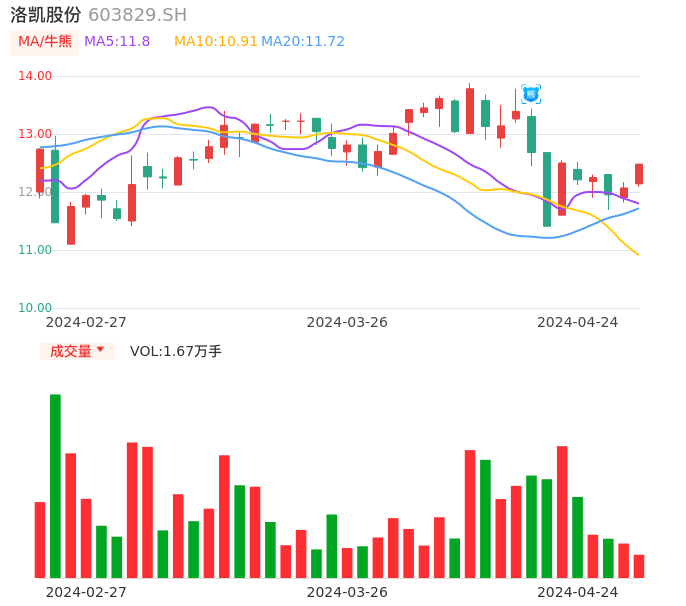Screen dimensions: 686x606
Task: Select the last red volume bar on right
Action: tap(639, 566)
